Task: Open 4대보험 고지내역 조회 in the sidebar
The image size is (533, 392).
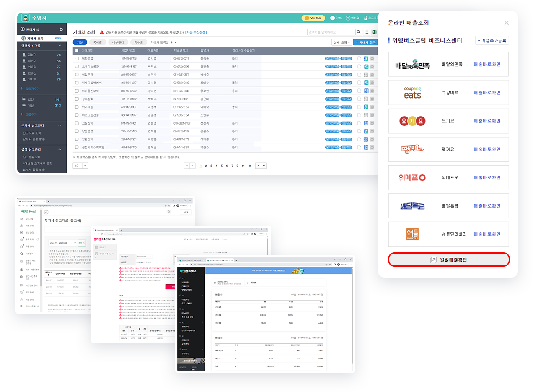Action: coord(38,164)
